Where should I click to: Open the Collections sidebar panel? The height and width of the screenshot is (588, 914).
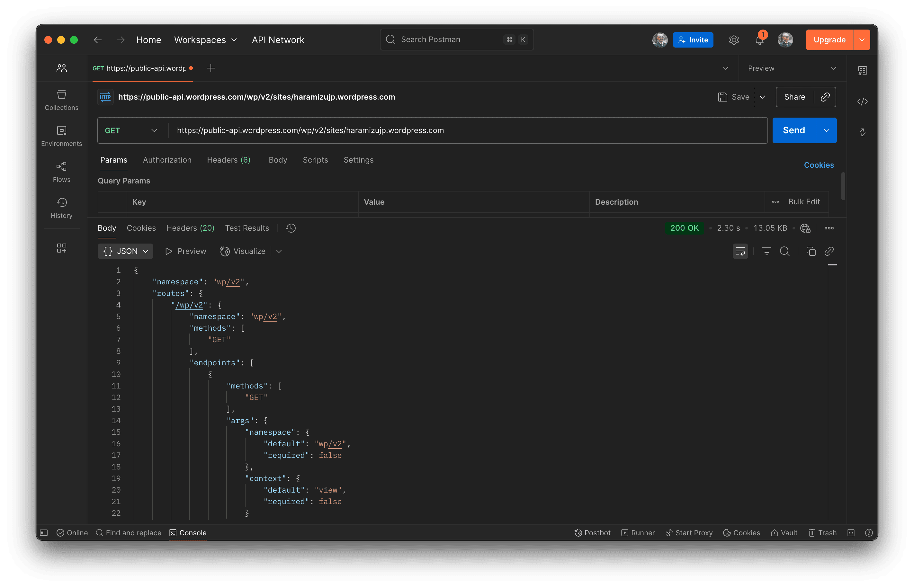pos(61,100)
